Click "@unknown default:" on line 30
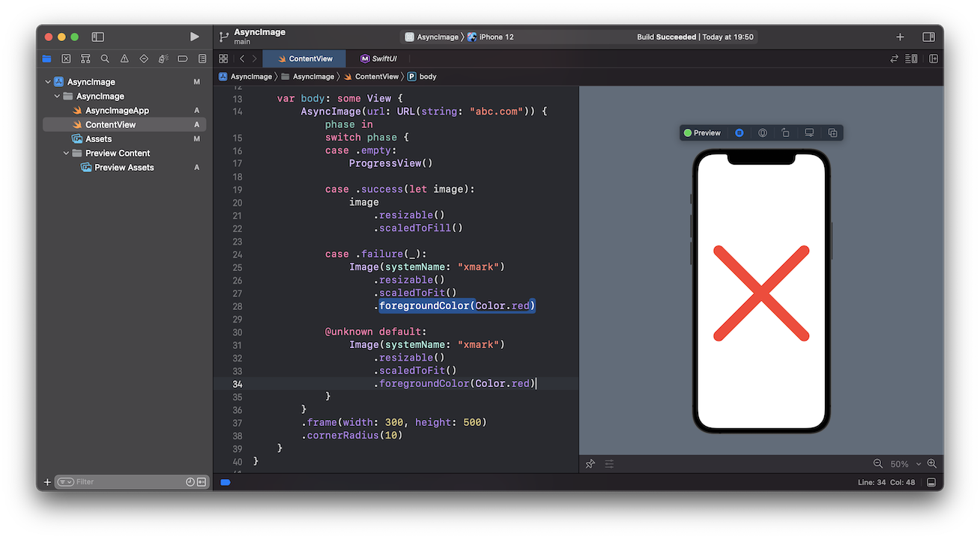This screenshot has width=980, height=539. click(x=375, y=332)
